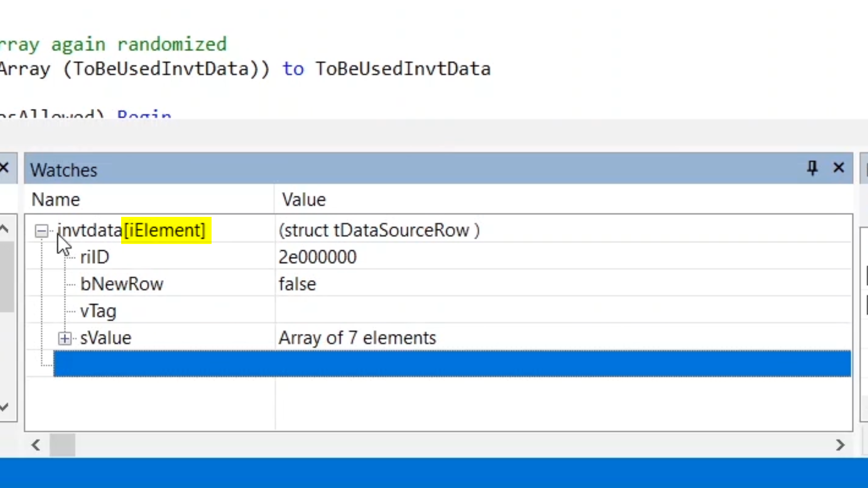Click the riID value 2e000000

(x=317, y=257)
